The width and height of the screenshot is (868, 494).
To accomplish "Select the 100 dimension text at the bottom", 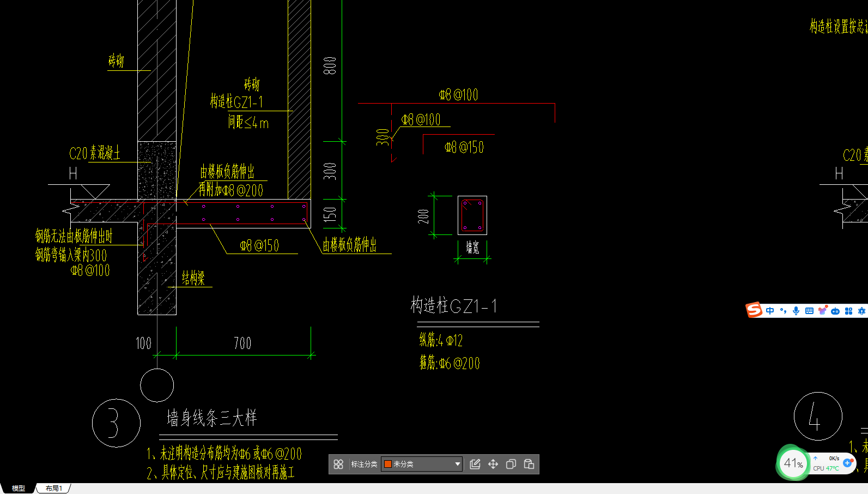I will coord(143,344).
